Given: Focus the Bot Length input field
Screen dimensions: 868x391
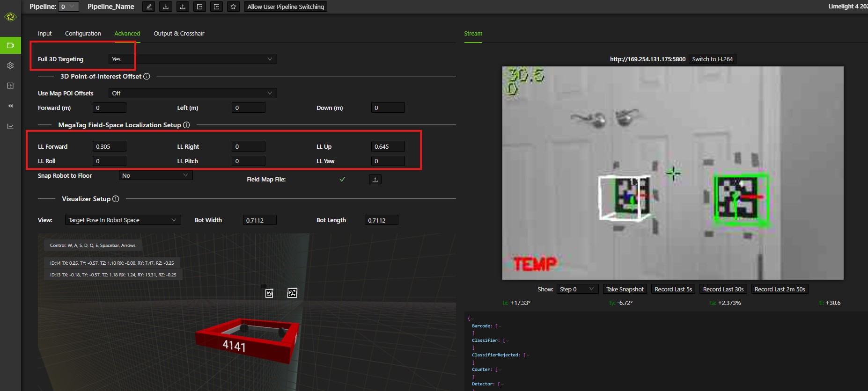Looking at the screenshot, I should (382, 220).
